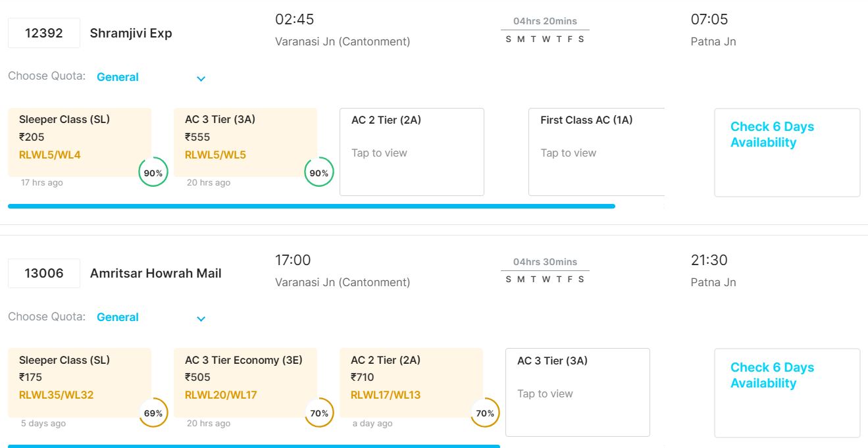The height and width of the screenshot is (448, 868).
Task: Select AC 3 Tier ₹555 card
Action: 245,141
